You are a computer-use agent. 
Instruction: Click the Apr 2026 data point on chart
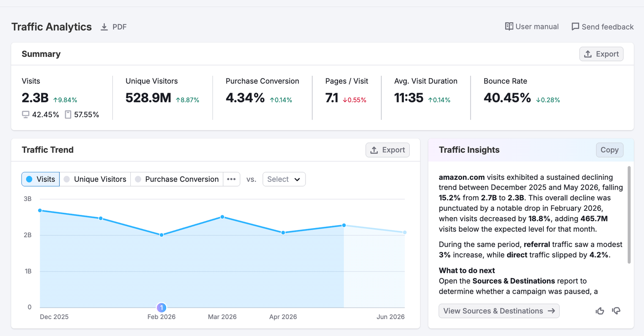[283, 232]
